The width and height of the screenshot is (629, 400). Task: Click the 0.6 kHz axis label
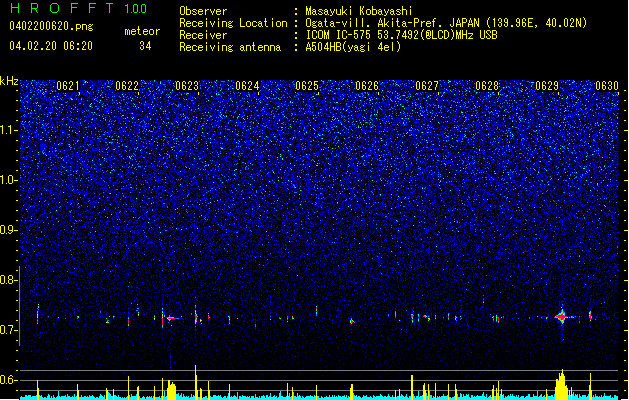[9, 380]
